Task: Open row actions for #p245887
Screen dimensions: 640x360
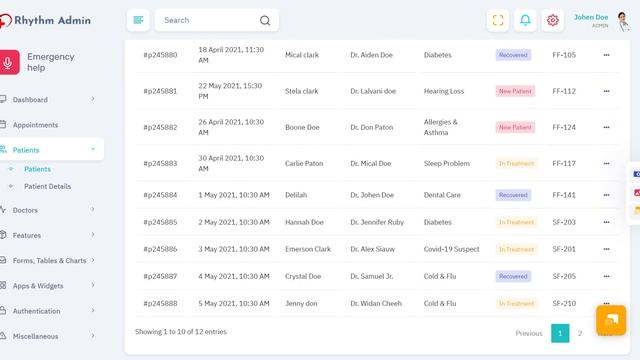Action: (x=606, y=276)
